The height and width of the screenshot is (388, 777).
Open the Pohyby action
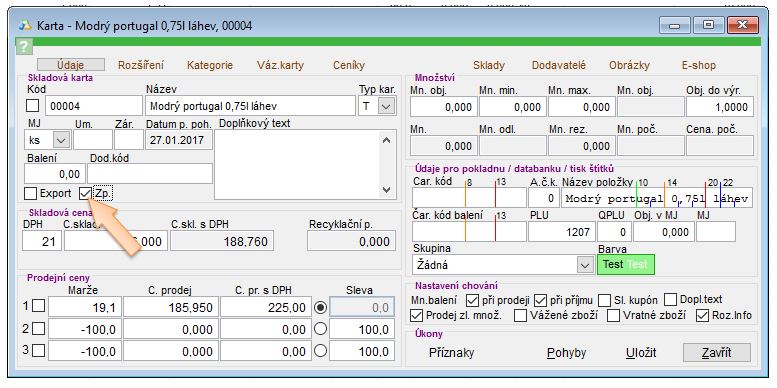coord(566,353)
